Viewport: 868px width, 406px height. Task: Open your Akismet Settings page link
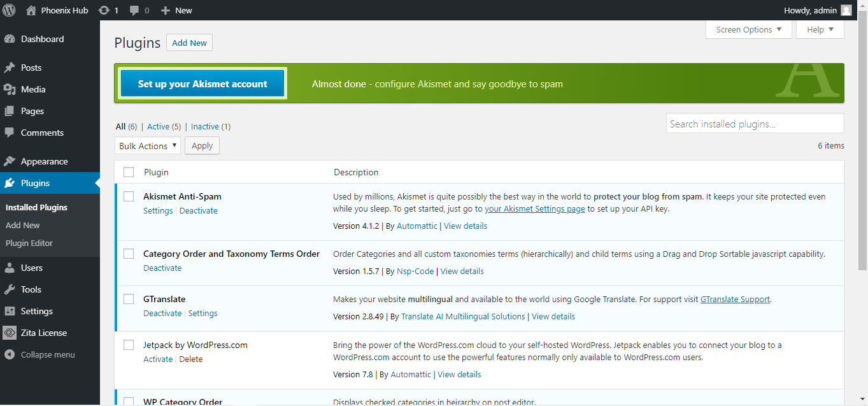pos(535,208)
